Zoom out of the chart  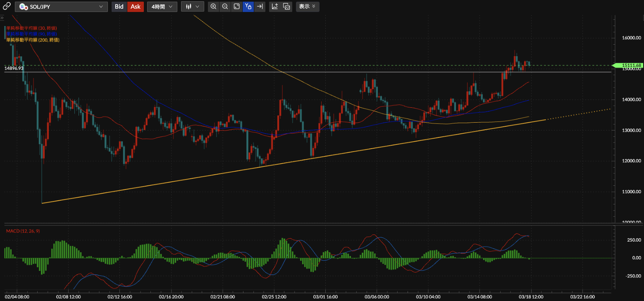pos(225,7)
